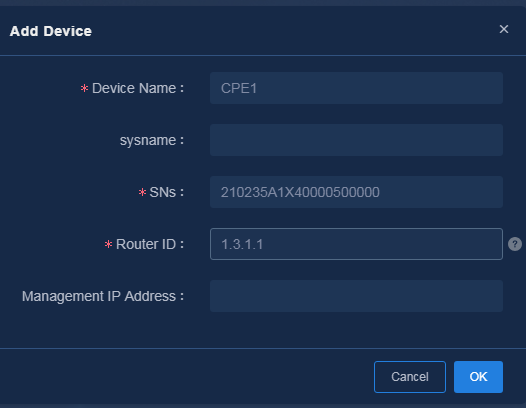Click into the empty sysname field
The height and width of the screenshot is (408, 526).
point(356,140)
